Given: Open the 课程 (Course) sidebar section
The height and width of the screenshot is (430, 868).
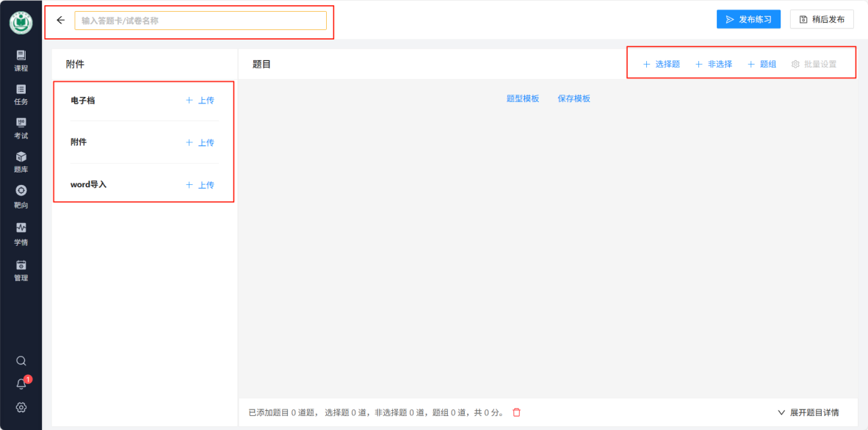Looking at the screenshot, I should tap(21, 61).
